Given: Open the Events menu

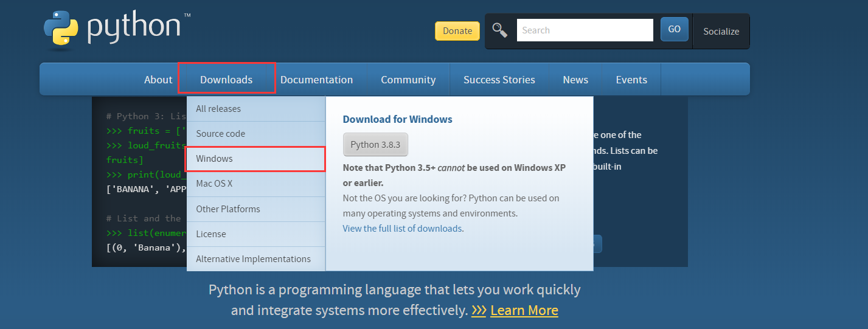Looking at the screenshot, I should click(631, 80).
